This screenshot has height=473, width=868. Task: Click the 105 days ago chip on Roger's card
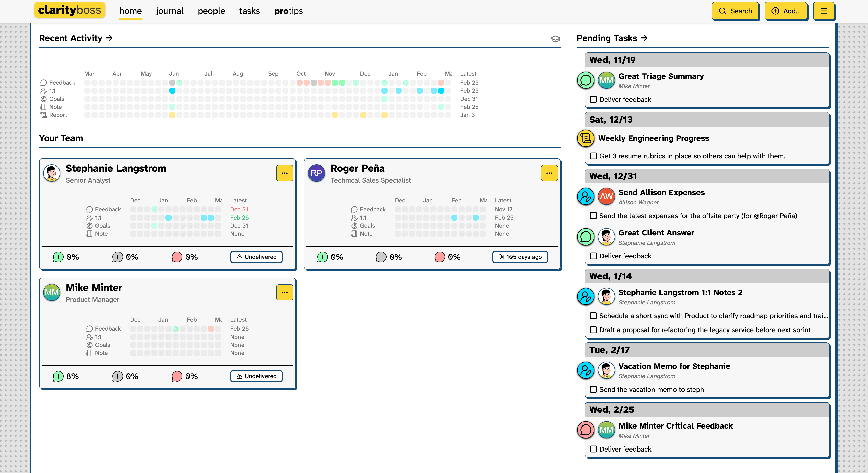point(520,257)
